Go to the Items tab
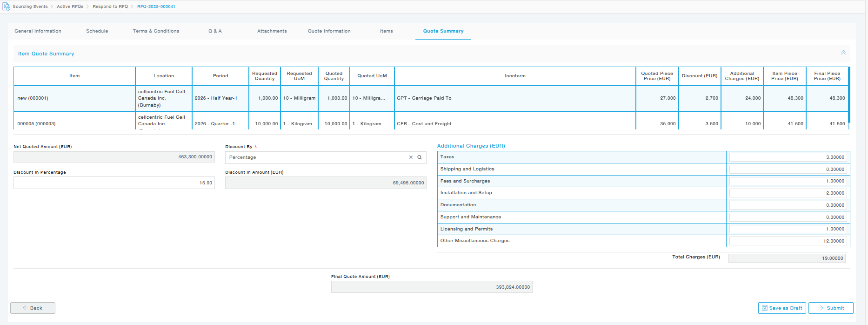The height and width of the screenshot is (325, 868). 386,31
